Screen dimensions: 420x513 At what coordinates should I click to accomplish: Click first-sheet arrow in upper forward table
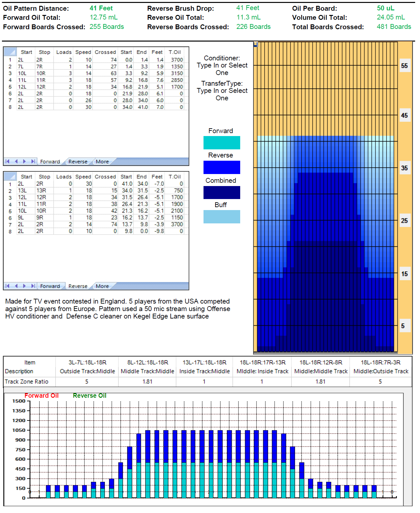click(x=7, y=161)
